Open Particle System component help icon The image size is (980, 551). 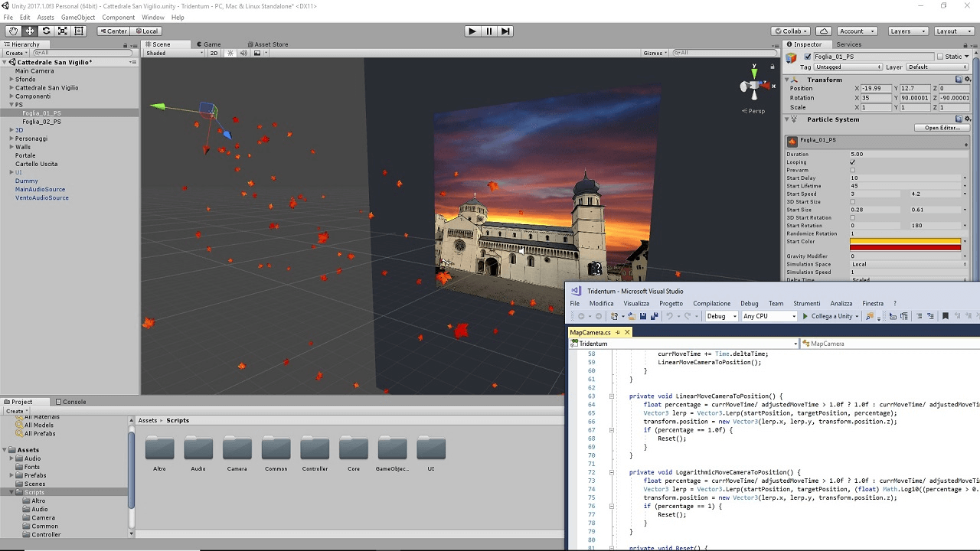tap(959, 119)
